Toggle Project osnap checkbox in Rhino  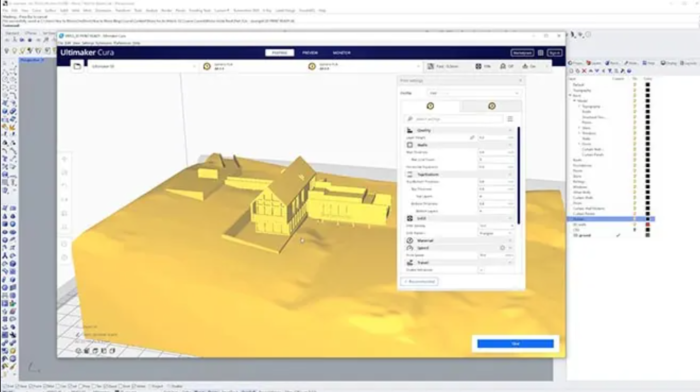click(150, 386)
